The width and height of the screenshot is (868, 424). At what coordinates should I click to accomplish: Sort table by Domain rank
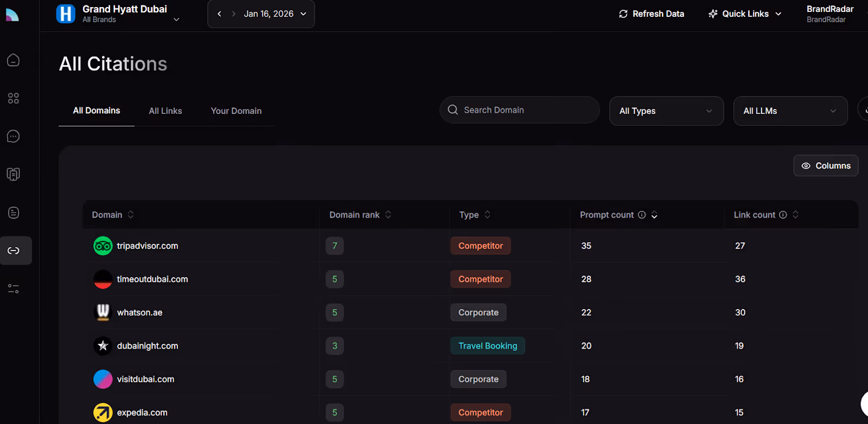point(388,215)
